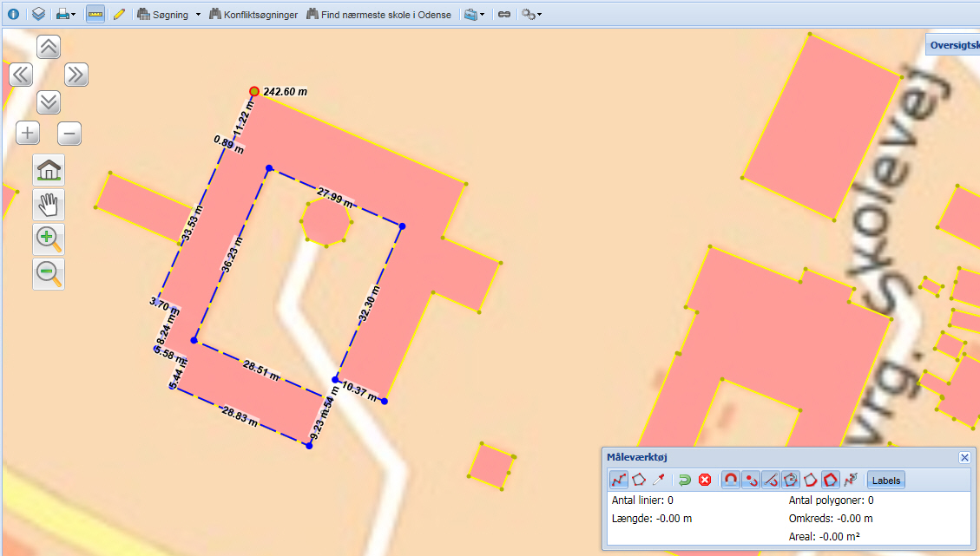Expand the print dropdown arrow

point(74,15)
